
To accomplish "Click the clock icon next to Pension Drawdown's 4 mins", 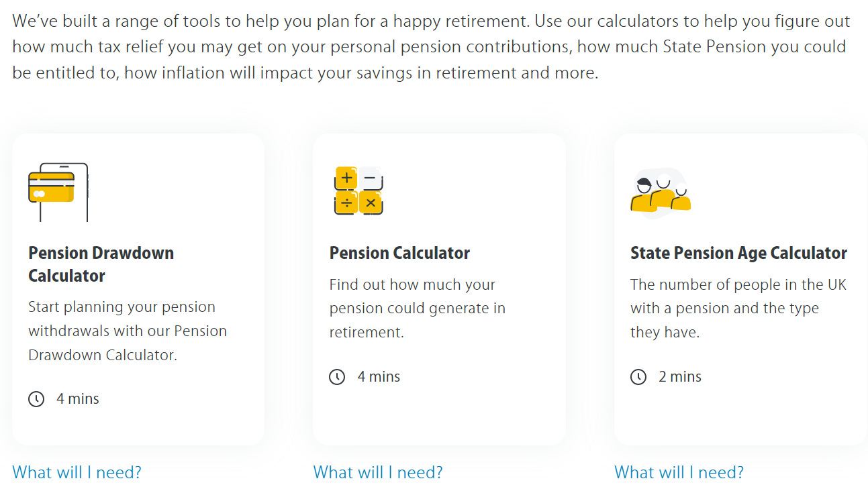I will point(36,398).
